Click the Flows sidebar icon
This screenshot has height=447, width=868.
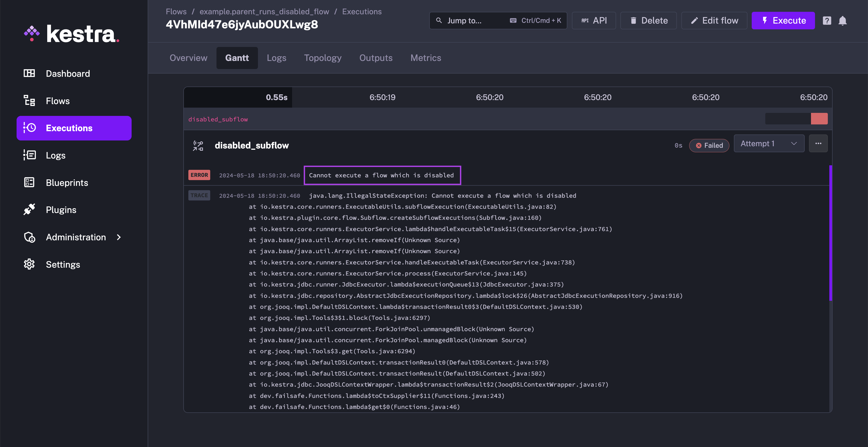pyautogui.click(x=29, y=101)
